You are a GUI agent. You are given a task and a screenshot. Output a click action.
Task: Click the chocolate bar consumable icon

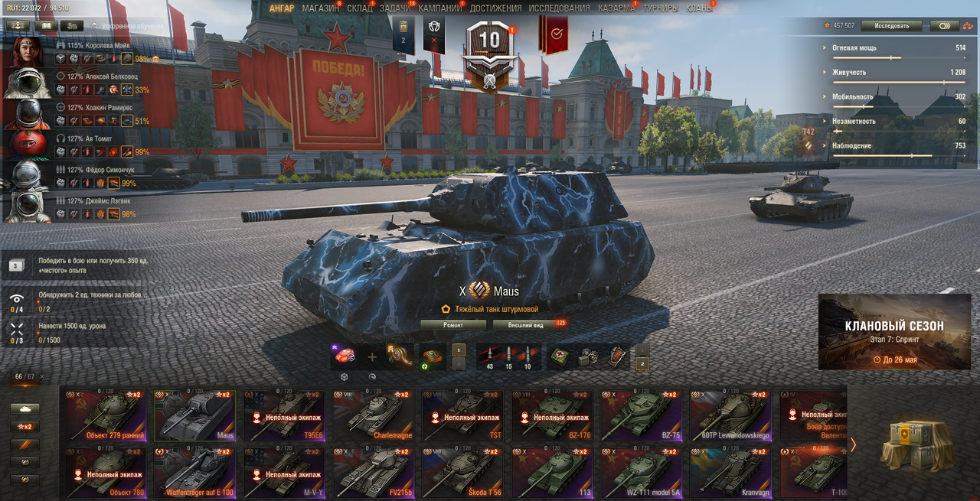point(617,356)
